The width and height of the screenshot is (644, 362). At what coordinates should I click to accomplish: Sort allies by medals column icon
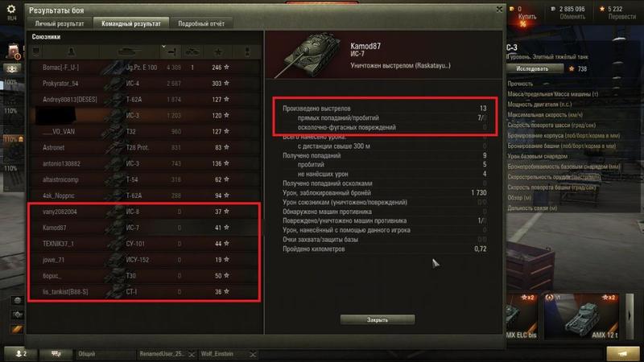pos(247,51)
